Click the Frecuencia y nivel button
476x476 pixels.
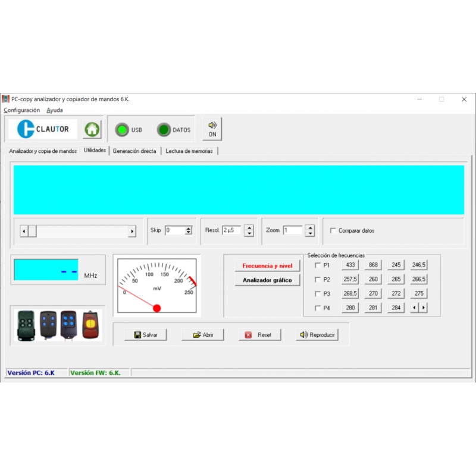[x=267, y=265]
